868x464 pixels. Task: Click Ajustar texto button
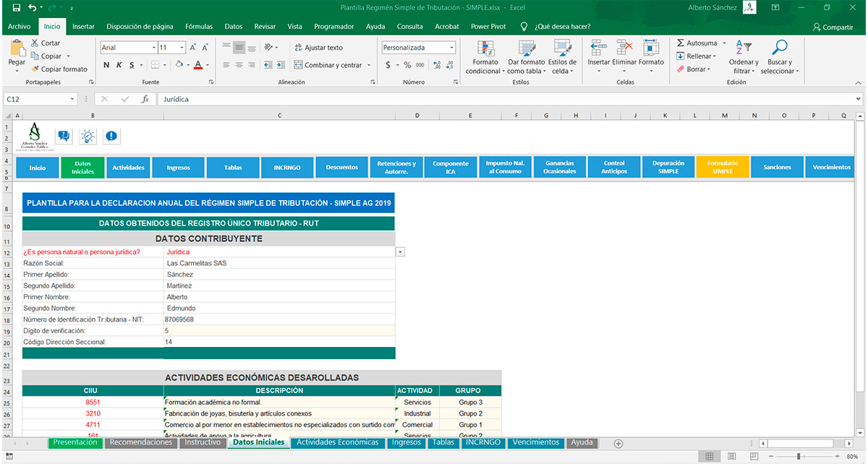(318, 48)
